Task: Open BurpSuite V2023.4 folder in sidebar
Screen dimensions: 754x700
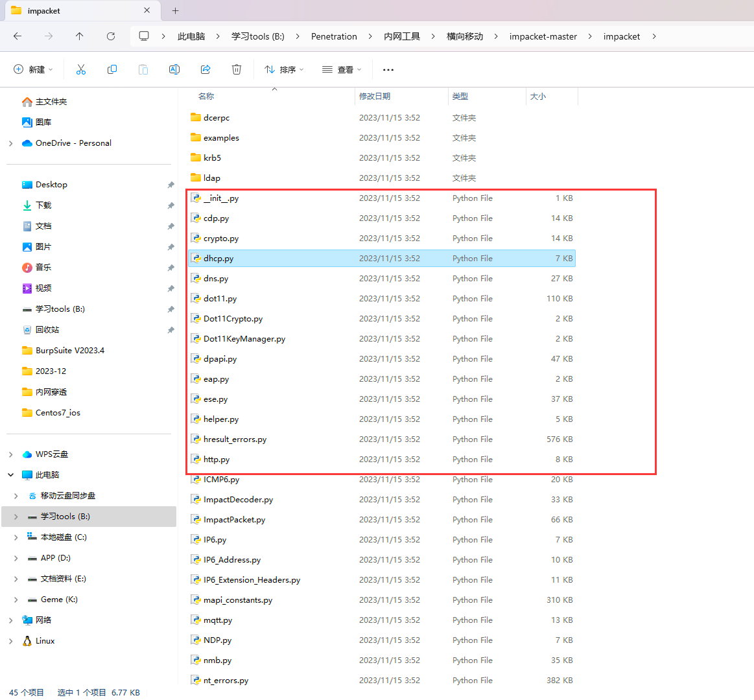Action: coord(69,351)
